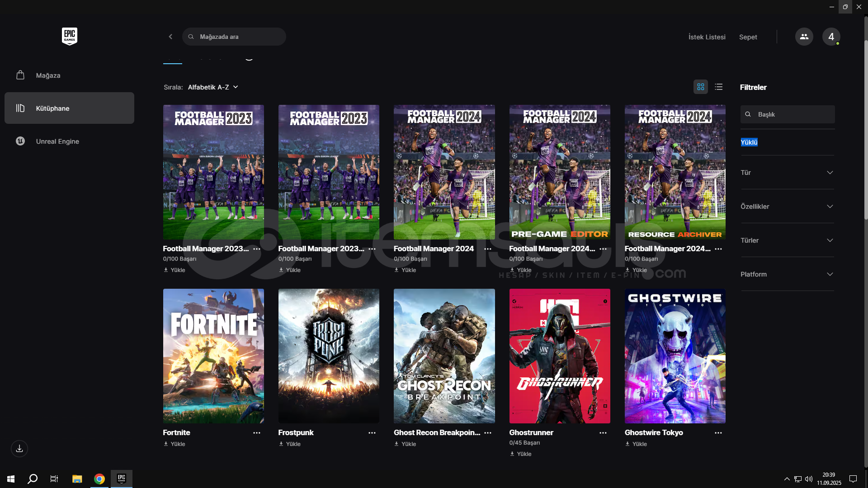This screenshot has height=488, width=868.
Task: Show hidden system tray icons
Action: click(x=787, y=479)
